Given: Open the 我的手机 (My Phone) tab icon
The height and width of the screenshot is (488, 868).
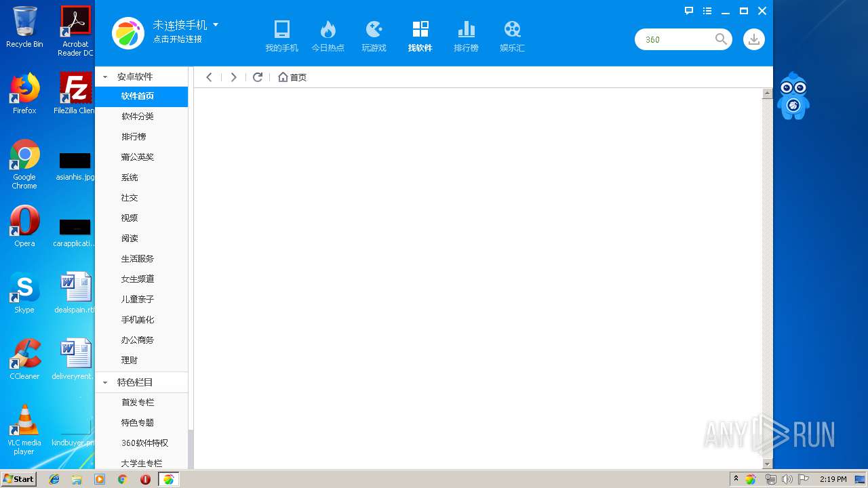Looking at the screenshot, I should tap(282, 29).
